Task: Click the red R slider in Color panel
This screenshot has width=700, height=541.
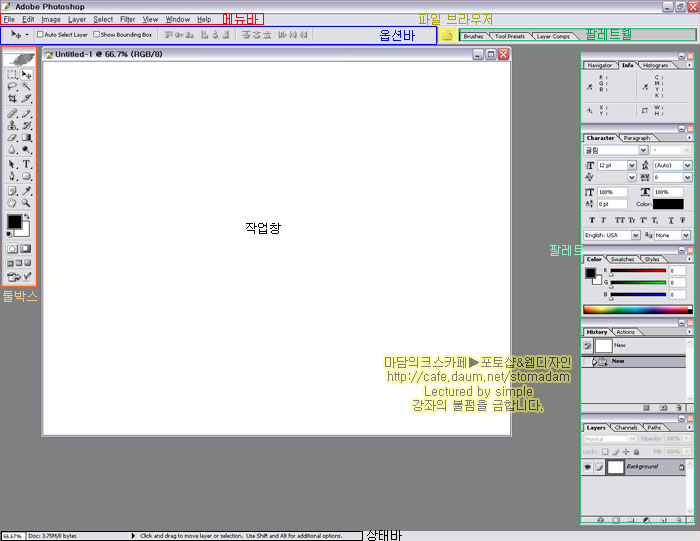Action: click(638, 270)
